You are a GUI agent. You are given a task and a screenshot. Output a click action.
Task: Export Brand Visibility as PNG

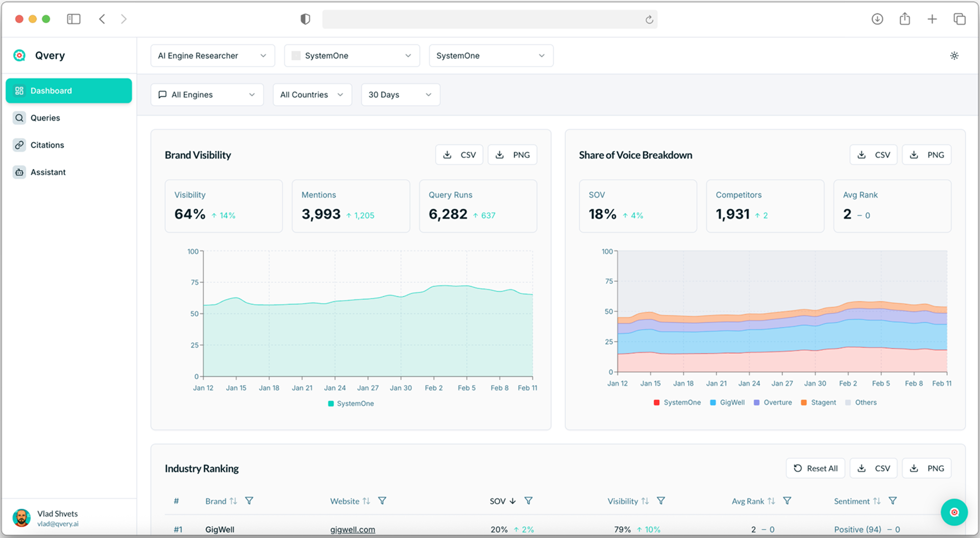point(512,155)
